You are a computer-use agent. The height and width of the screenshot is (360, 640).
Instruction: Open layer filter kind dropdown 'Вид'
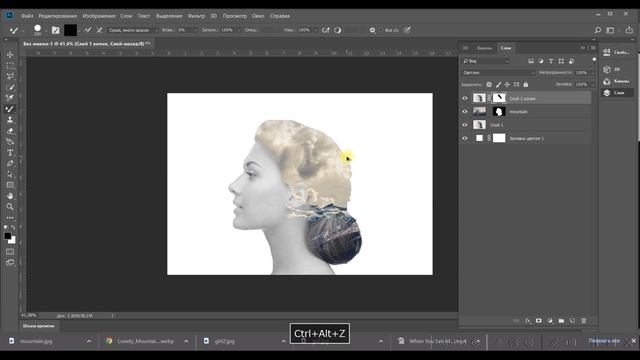485,61
